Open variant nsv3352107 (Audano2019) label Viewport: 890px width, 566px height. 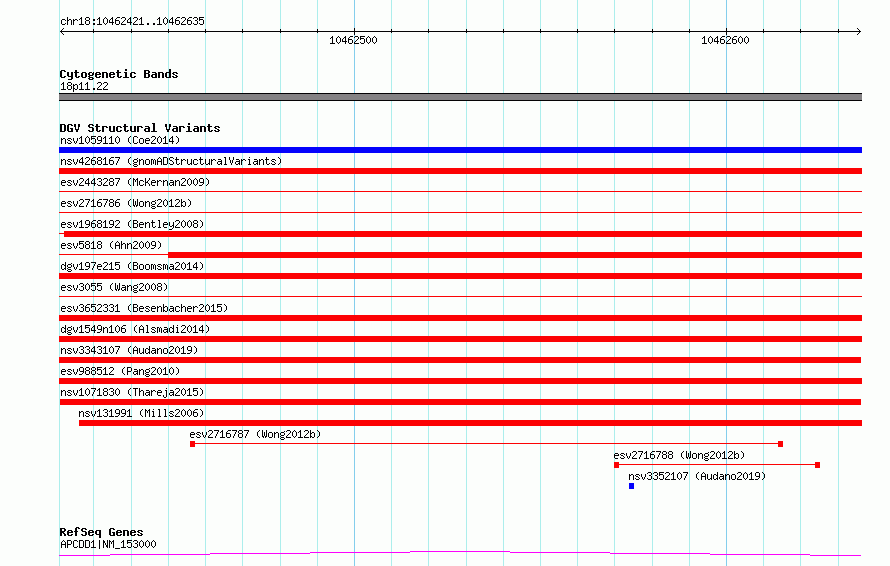pyautogui.click(x=697, y=476)
